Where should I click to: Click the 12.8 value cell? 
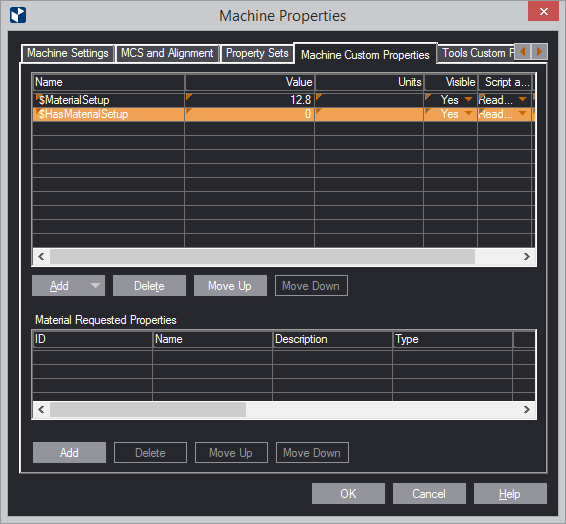[249, 100]
